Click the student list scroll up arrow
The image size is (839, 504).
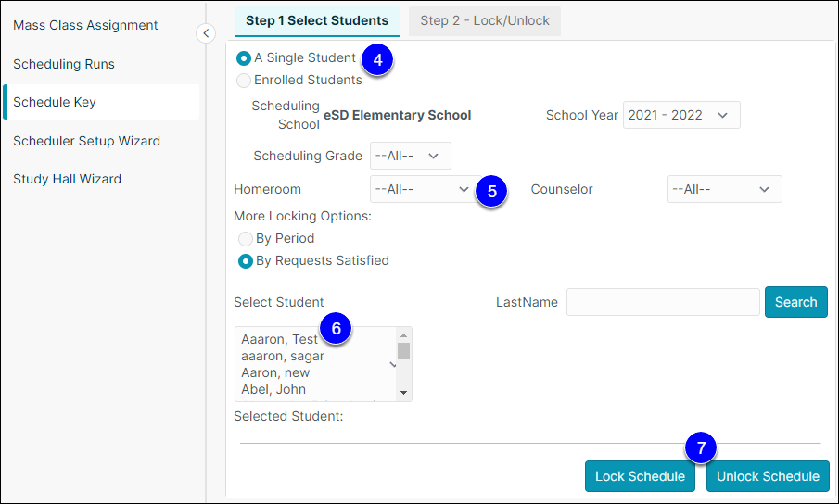click(403, 335)
